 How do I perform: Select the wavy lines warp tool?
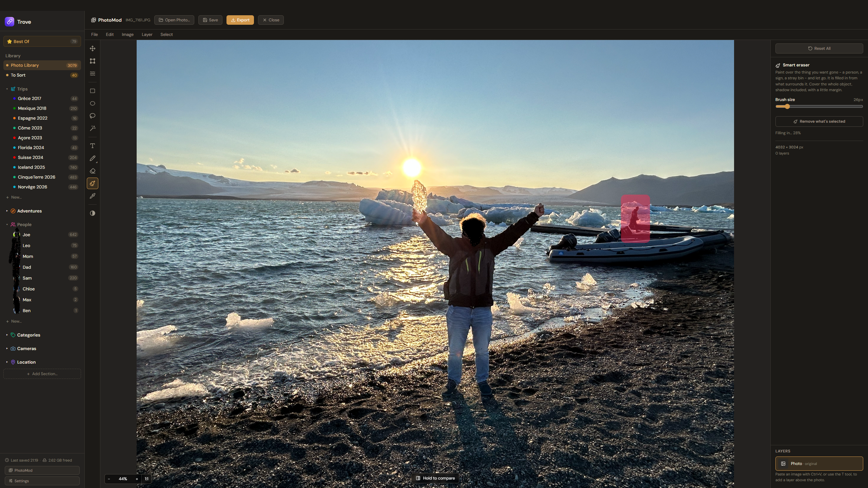[x=93, y=74]
